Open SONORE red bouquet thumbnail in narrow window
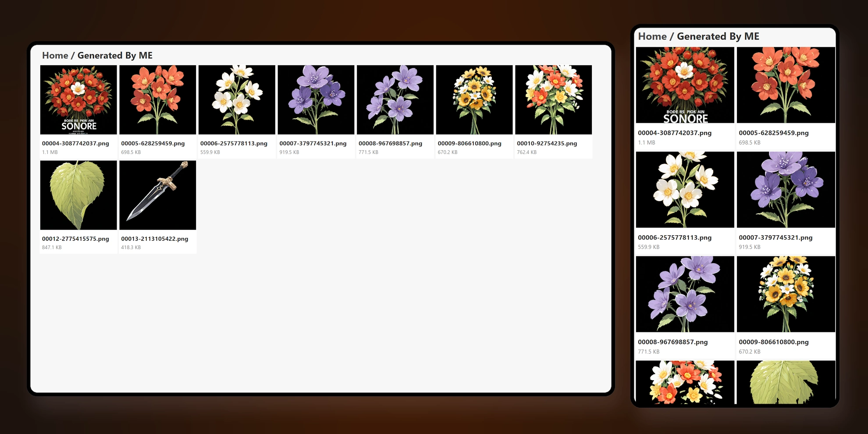 [x=685, y=85]
